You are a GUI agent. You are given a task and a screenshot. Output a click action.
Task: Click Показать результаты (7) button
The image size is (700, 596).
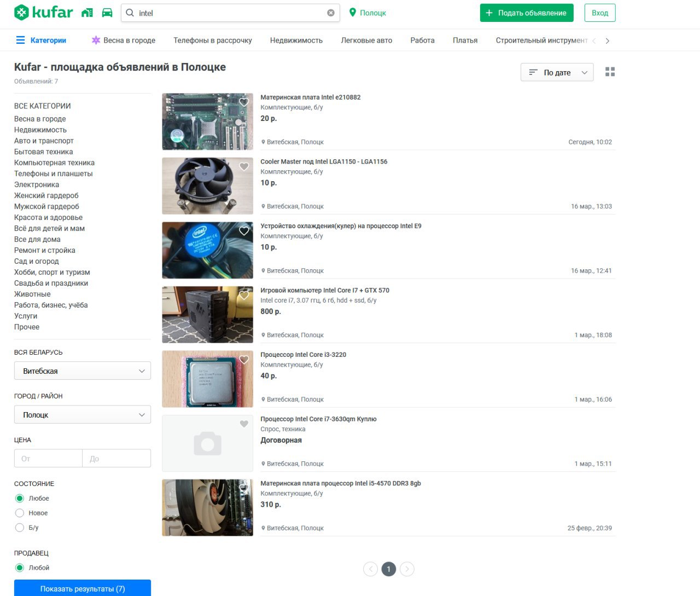tap(83, 588)
